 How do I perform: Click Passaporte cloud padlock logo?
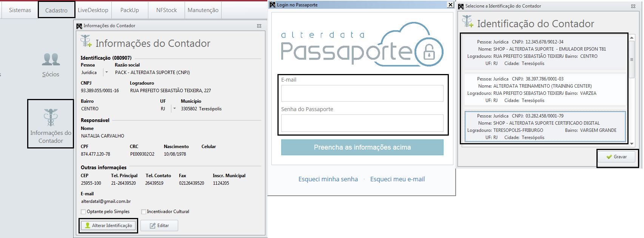coord(429,52)
